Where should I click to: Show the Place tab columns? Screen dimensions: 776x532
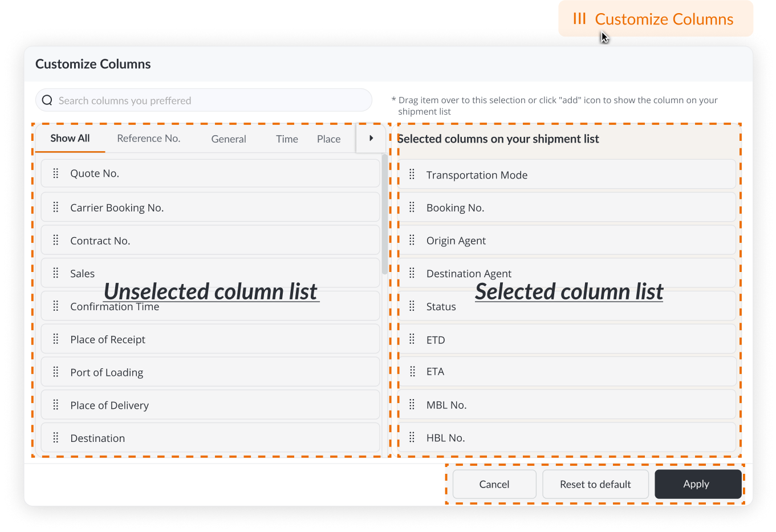(x=328, y=139)
